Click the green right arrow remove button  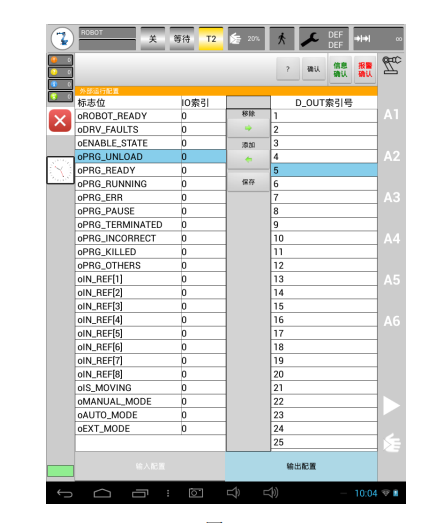click(248, 128)
